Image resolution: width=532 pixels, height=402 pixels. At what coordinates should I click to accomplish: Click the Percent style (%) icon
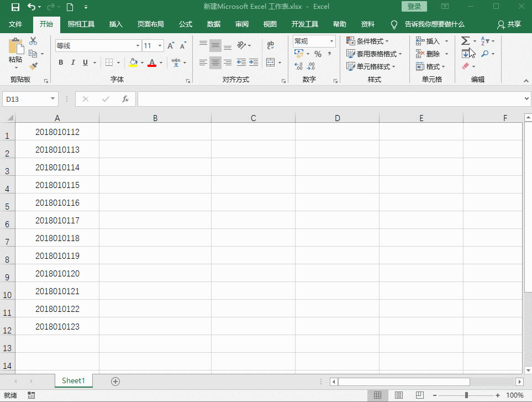coord(319,54)
